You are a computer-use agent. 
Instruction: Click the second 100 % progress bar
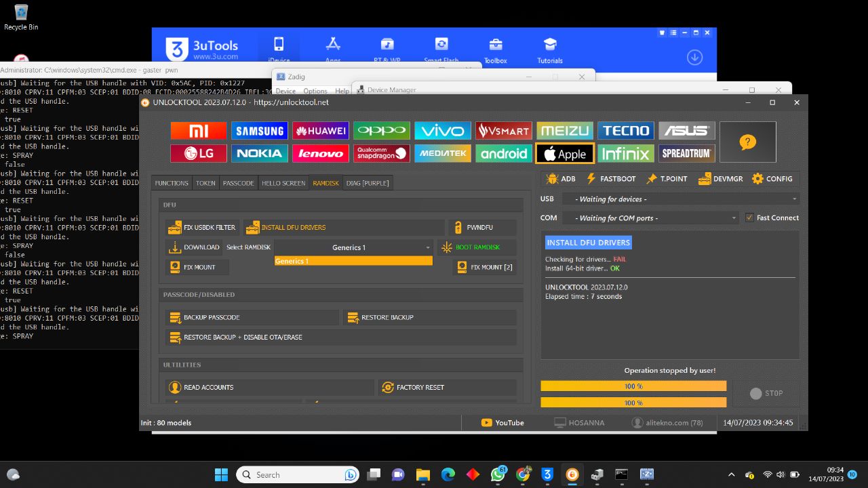633,402
